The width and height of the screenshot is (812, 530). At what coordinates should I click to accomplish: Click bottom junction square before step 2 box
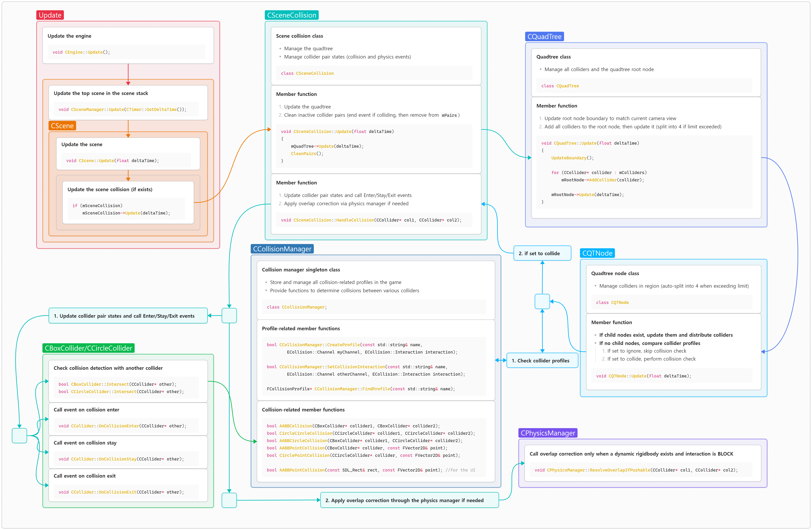(229, 500)
